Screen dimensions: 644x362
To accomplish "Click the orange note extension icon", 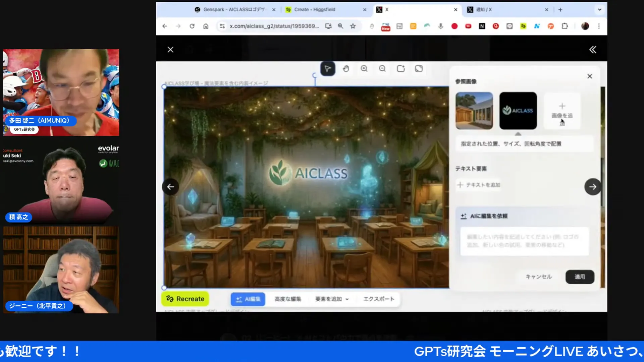I will pyautogui.click(x=413, y=26).
